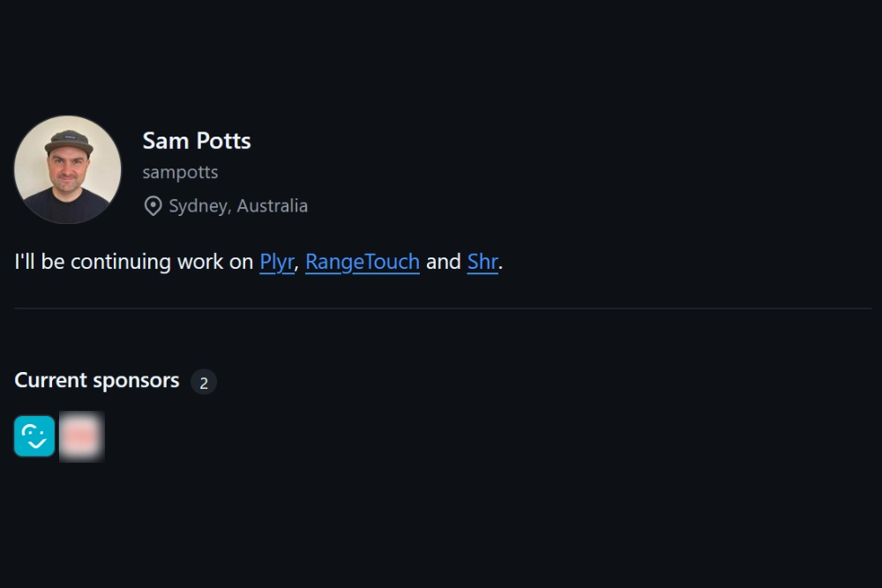
Task: Click the first icon under Current sponsors
Action: tap(34, 436)
